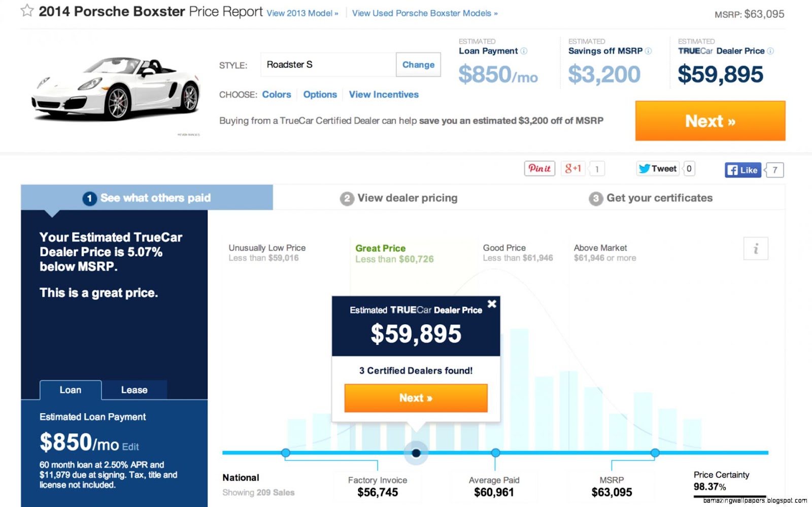812x507 pixels.
Task: Close the Estimated TrueCar Dealer Price popup
Action: click(492, 303)
